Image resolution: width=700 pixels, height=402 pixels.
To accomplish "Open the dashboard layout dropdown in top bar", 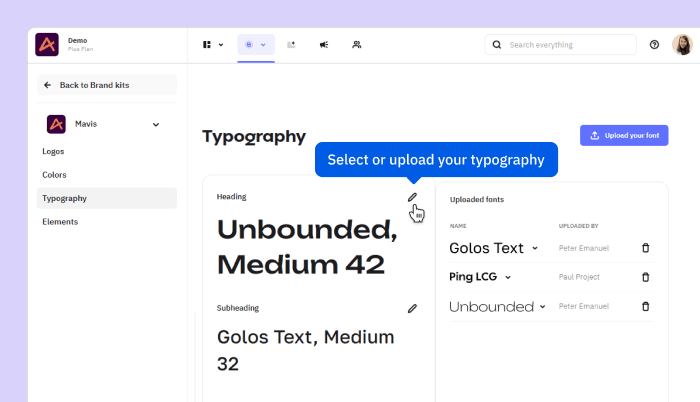I will (212, 45).
